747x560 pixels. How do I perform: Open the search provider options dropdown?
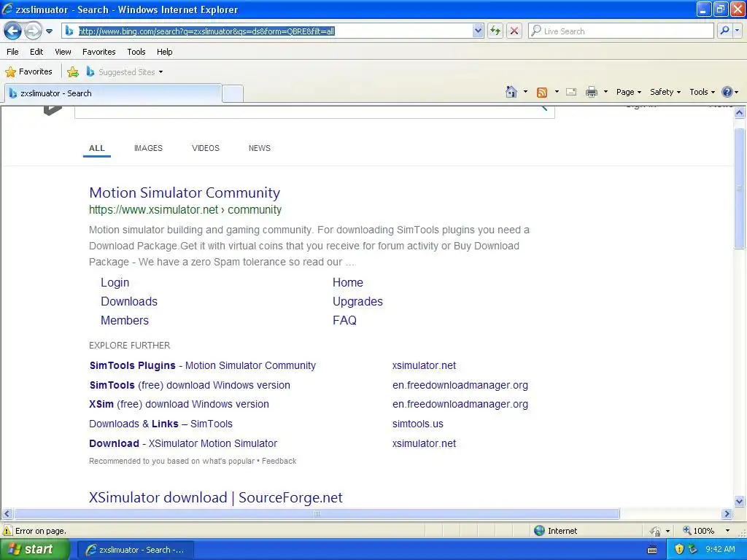[737, 31]
